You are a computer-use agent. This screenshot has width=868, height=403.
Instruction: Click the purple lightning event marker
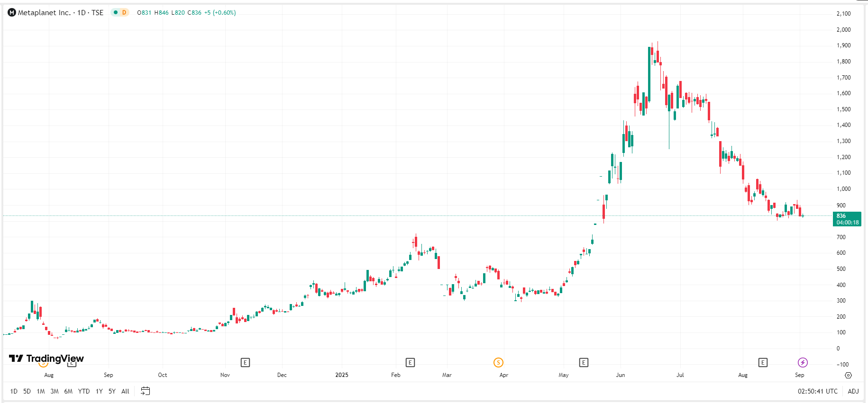pyautogui.click(x=802, y=363)
